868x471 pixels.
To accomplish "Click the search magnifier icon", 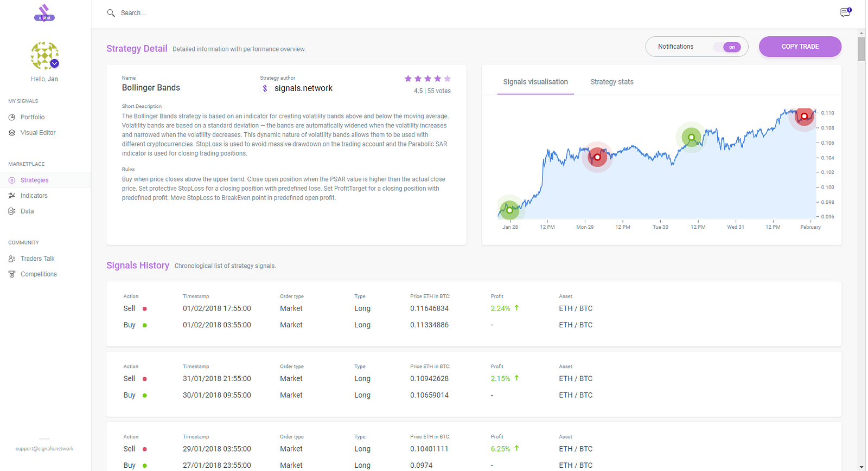I will pyautogui.click(x=111, y=13).
